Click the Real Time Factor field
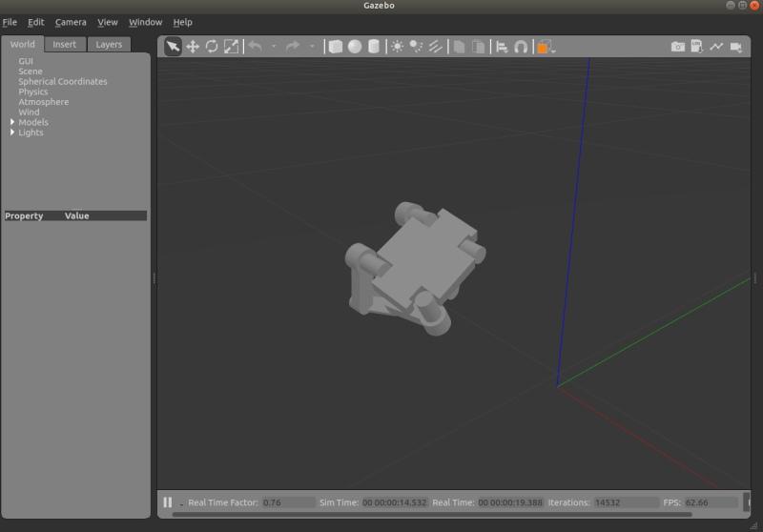Screen dimensions: 763x532 289,502
